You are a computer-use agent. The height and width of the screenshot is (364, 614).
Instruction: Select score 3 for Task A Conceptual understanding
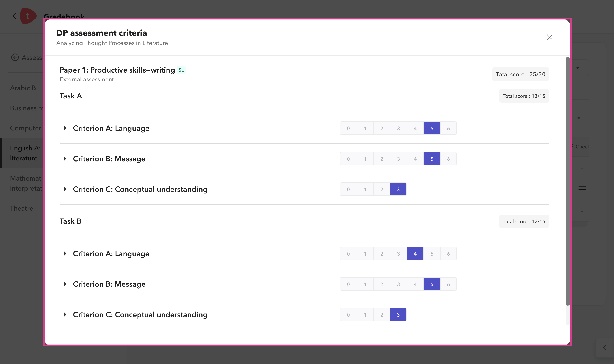[x=398, y=189]
